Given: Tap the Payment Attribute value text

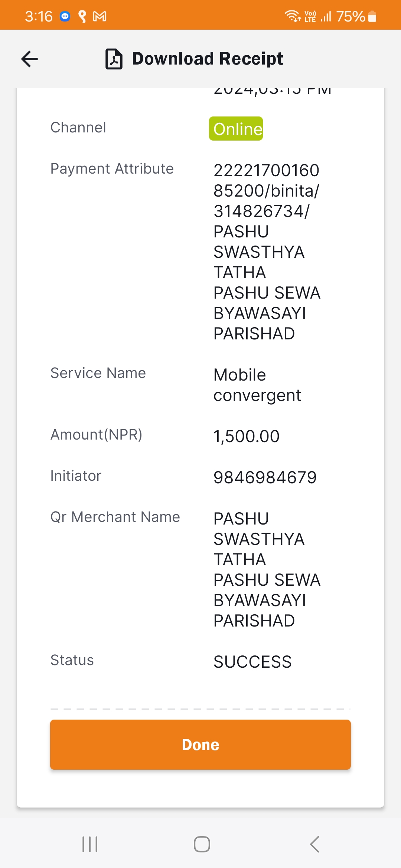Looking at the screenshot, I should (x=267, y=252).
